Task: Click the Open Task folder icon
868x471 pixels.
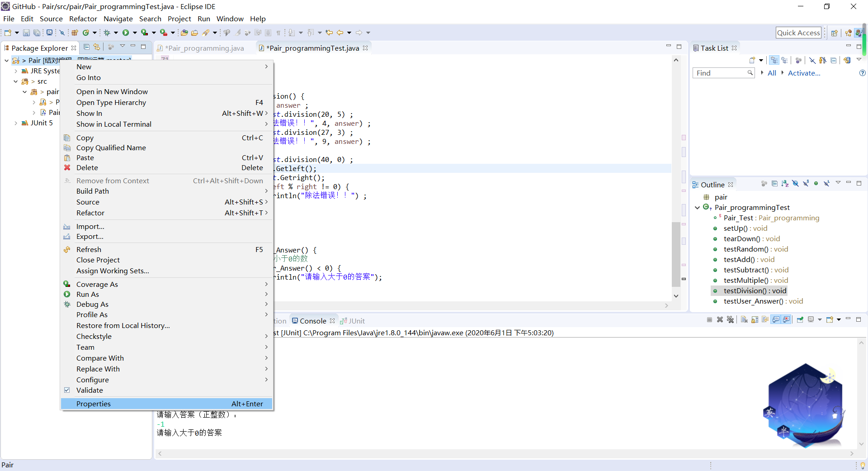Action: pyautogui.click(x=194, y=33)
